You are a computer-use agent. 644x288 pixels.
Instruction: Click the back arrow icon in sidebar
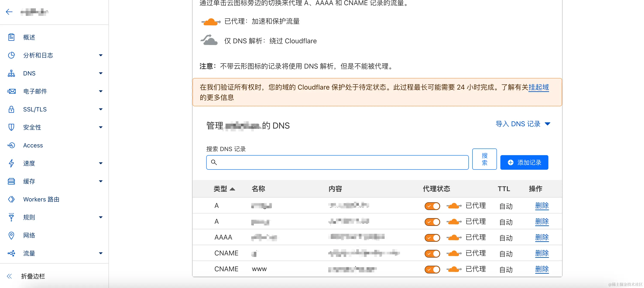(9, 12)
